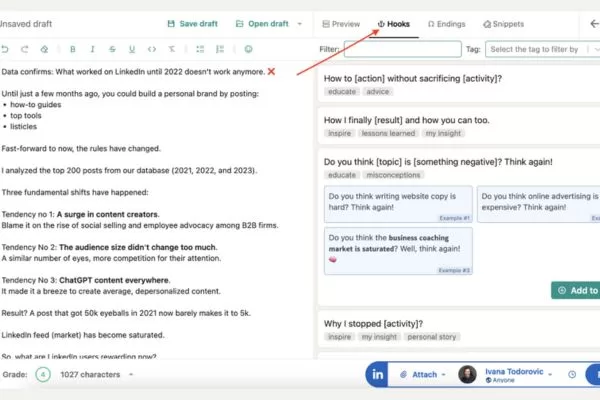Toggle bold formatting

click(x=73, y=49)
